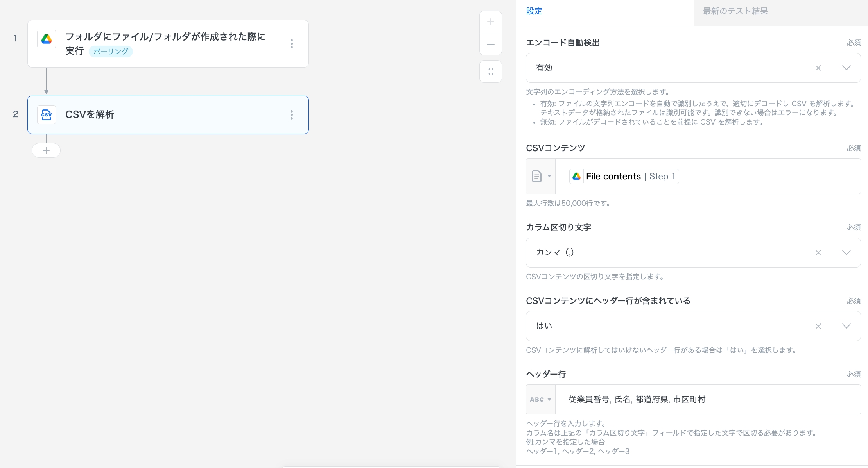Clear the エンコード自動検出 selection
Image resolution: width=868 pixels, height=468 pixels.
818,68
